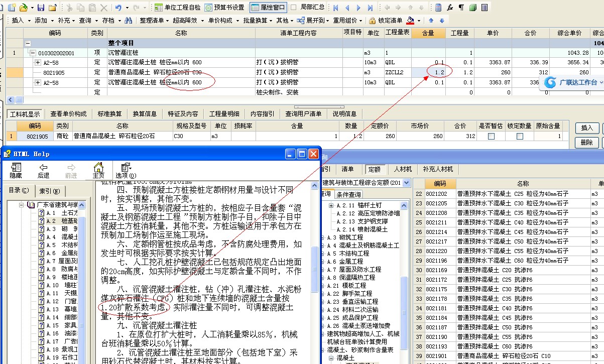Switch to 清单 tab in query window
The height and width of the screenshot is (364, 604).
click(x=347, y=170)
